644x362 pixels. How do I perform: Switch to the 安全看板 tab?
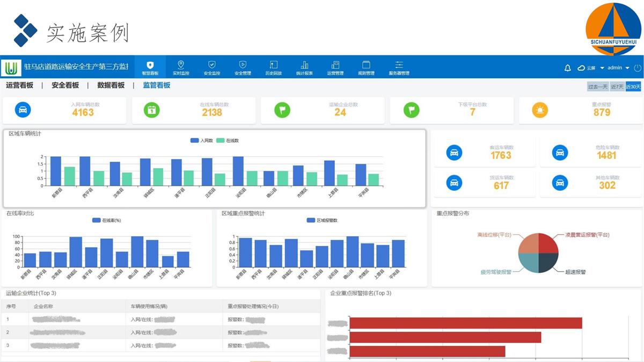(x=65, y=85)
